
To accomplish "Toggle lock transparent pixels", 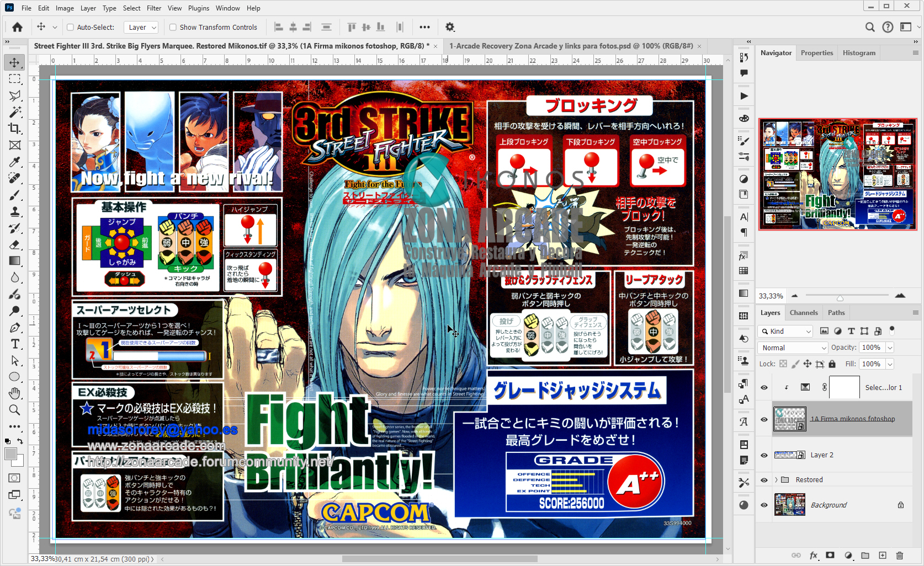I will click(783, 364).
